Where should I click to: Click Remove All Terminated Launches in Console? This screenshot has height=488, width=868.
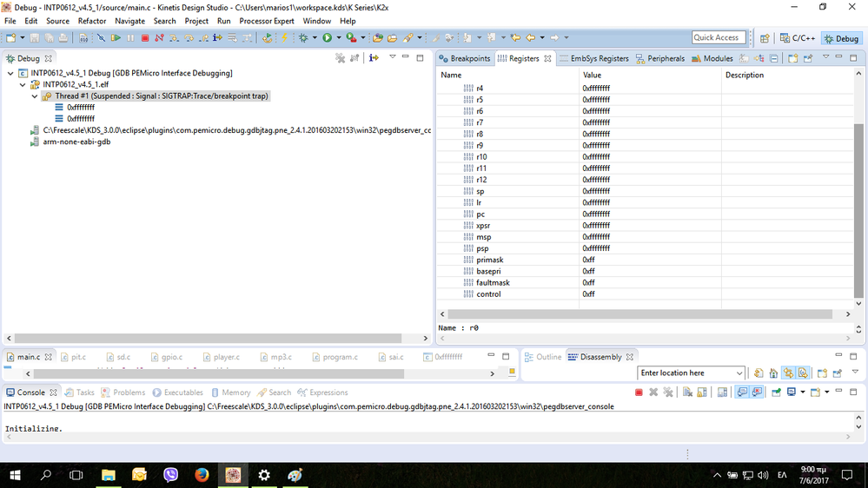[x=668, y=392]
